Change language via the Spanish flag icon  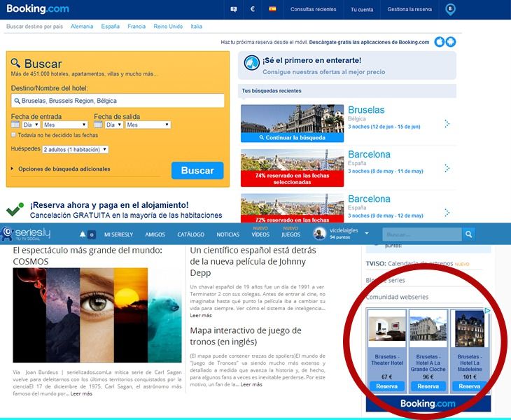click(272, 9)
